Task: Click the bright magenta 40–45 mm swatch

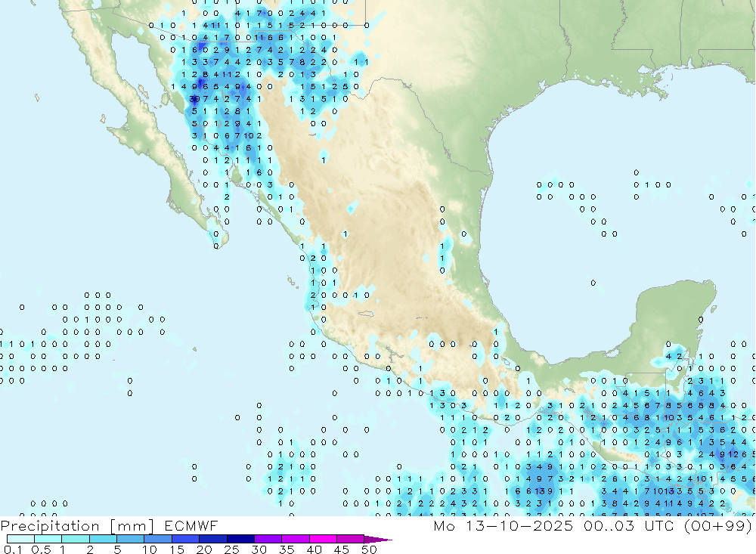Action: [323, 539]
